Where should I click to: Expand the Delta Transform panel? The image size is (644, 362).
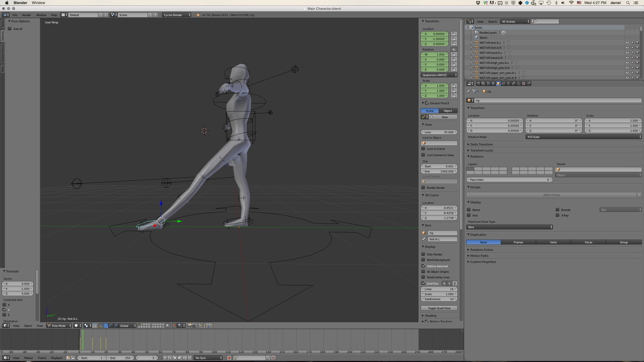[x=481, y=144]
